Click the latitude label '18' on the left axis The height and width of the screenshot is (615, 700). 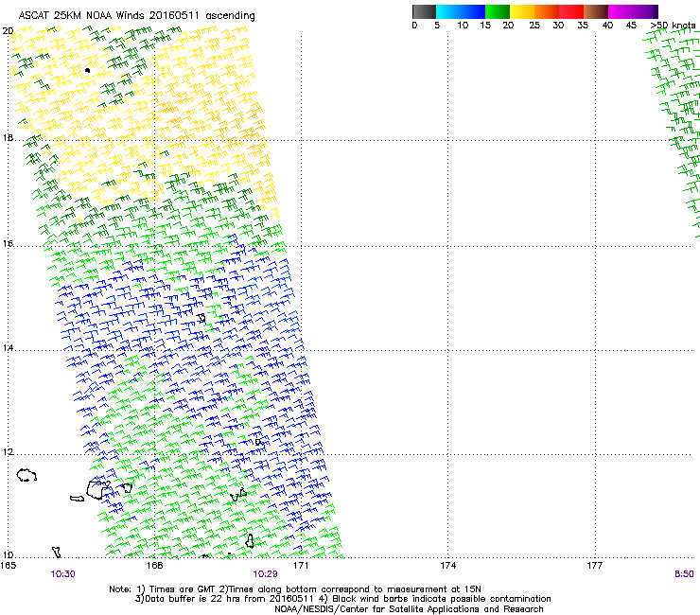coord(8,137)
